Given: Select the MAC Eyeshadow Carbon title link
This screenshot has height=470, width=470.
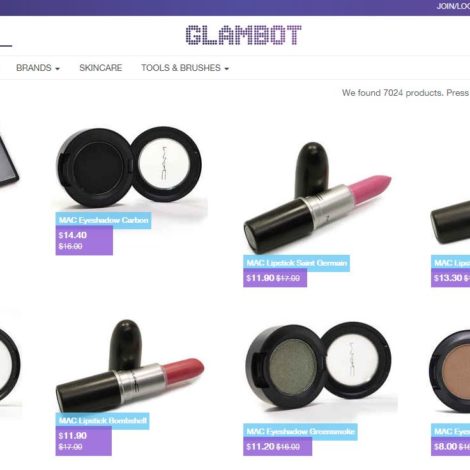Looking at the screenshot, I should 103,220.
